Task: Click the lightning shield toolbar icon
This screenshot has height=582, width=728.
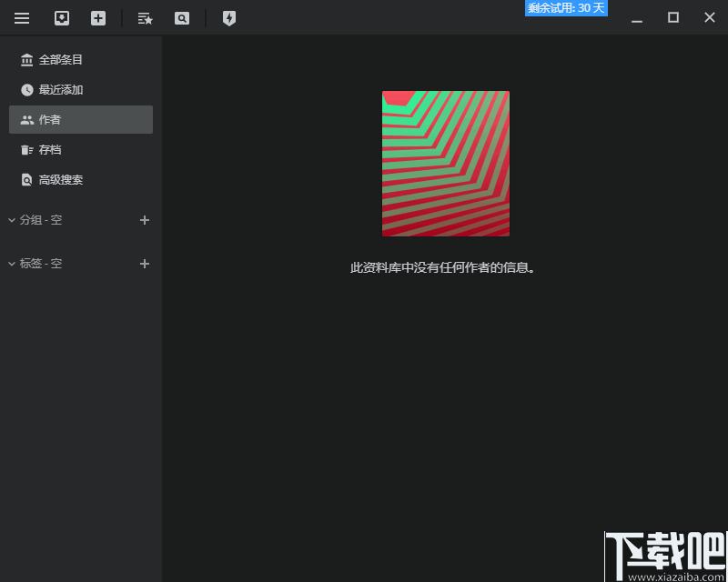Action: [229, 18]
